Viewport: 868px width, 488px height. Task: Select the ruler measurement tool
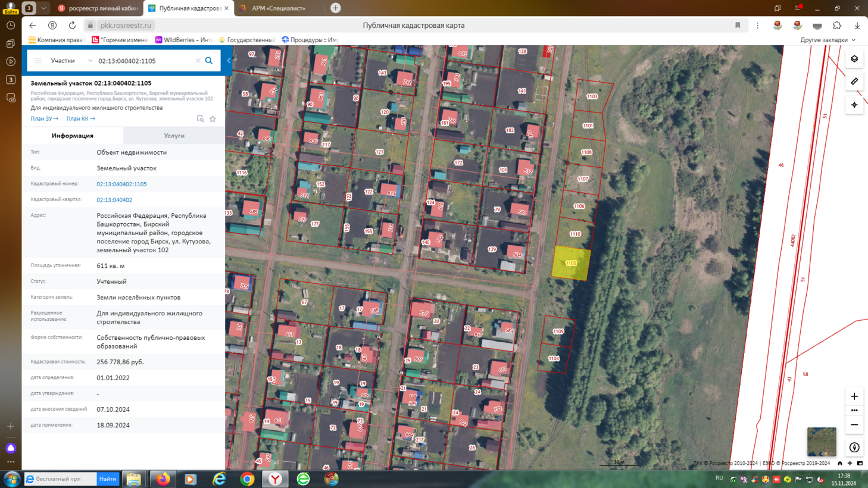point(854,82)
